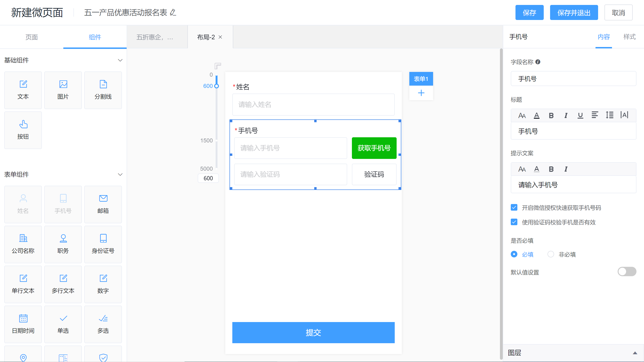Click the disabled 手机号 component tile
Image resolution: width=644 pixels, height=362 pixels.
pyautogui.click(x=63, y=204)
